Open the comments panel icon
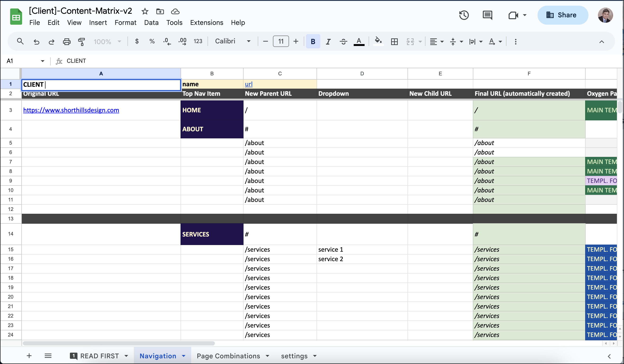 (x=487, y=15)
